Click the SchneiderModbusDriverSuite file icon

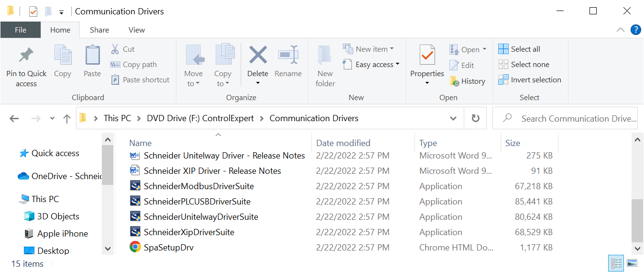[x=135, y=186]
